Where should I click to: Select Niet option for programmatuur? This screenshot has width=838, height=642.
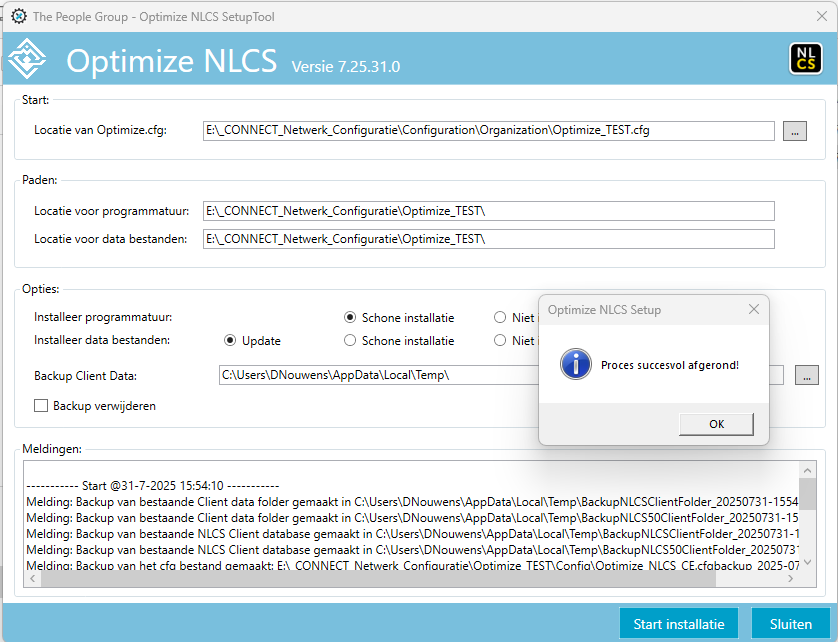coord(500,318)
